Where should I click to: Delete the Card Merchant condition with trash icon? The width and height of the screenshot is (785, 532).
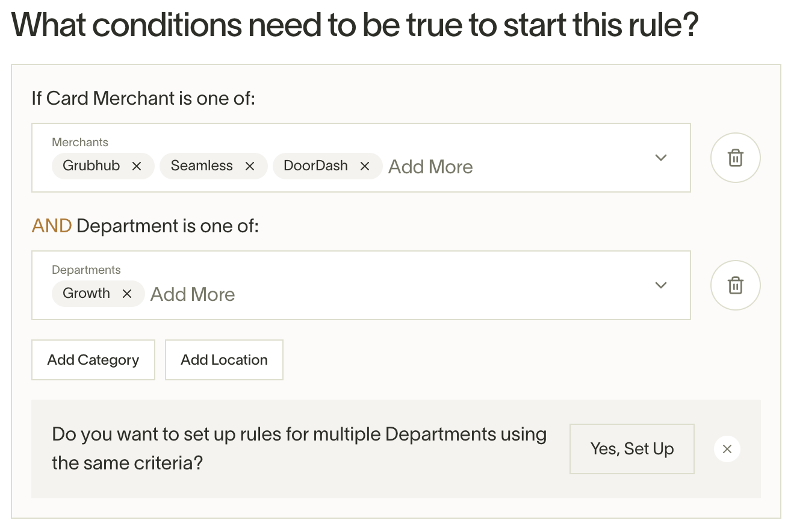(x=735, y=158)
